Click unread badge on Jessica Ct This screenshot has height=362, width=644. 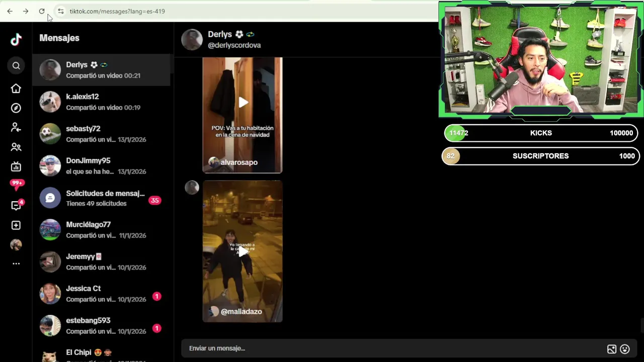coord(156,296)
